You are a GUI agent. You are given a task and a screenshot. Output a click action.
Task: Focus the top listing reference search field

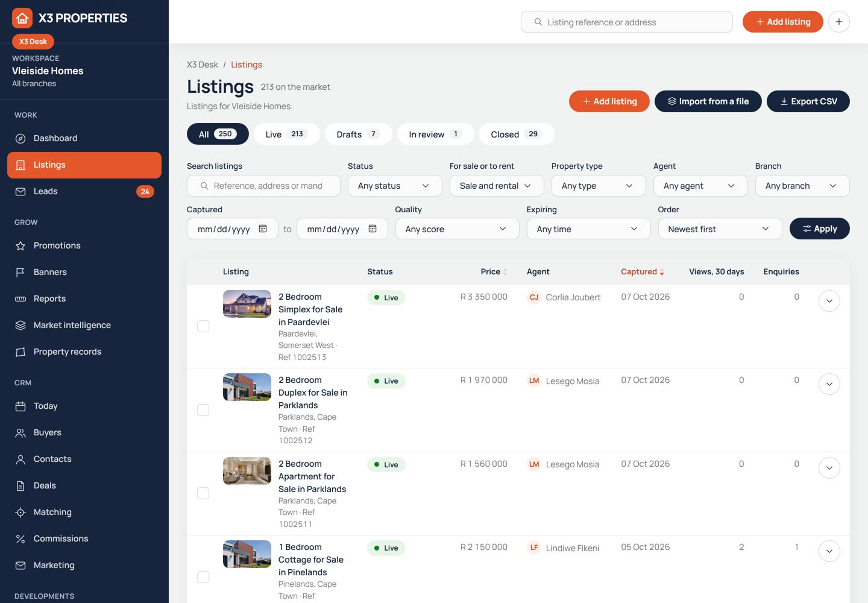tap(627, 22)
